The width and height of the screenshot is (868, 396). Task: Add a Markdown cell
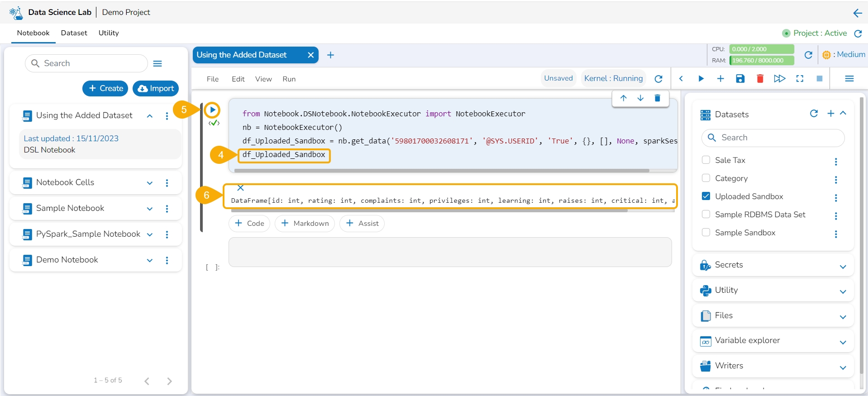[305, 224]
